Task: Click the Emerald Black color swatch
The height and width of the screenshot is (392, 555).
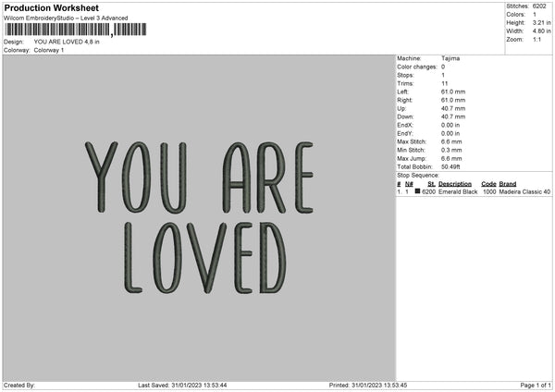Action: 418,191
